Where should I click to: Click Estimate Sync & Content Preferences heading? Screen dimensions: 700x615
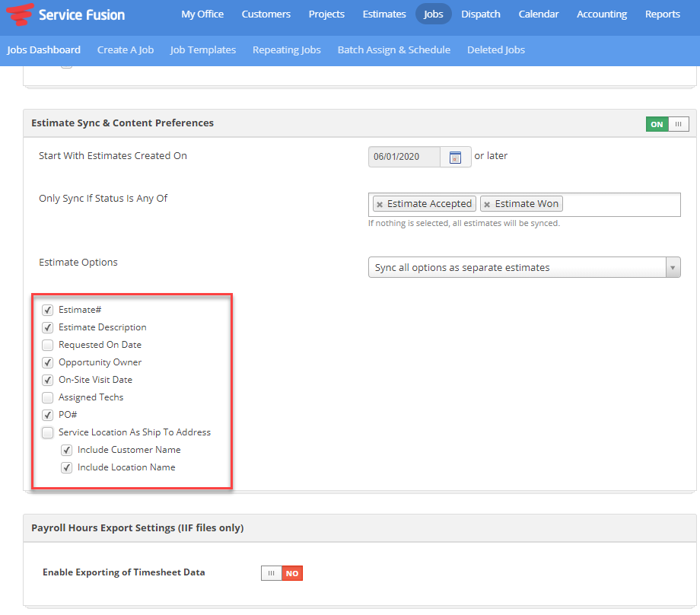pyautogui.click(x=123, y=123)
